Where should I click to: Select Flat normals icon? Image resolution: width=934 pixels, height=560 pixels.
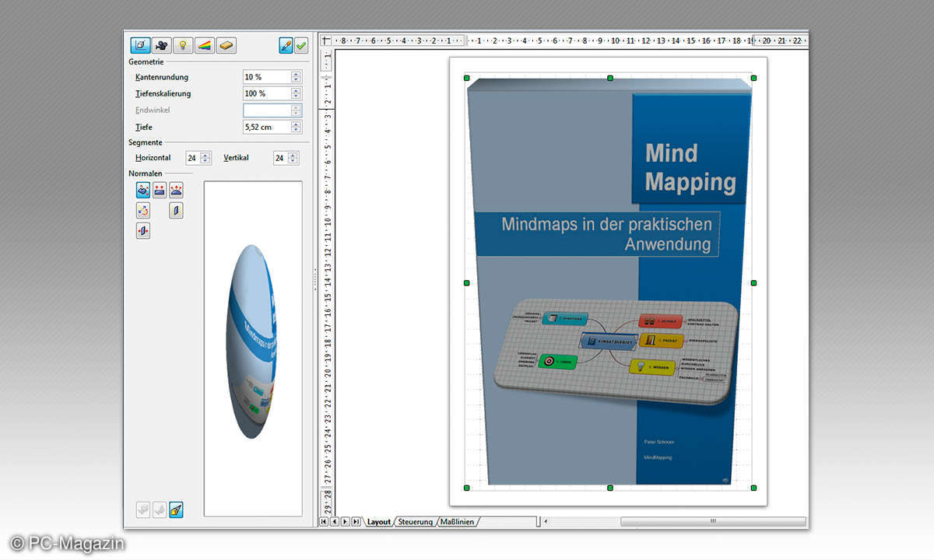click(x=160, y=190)
